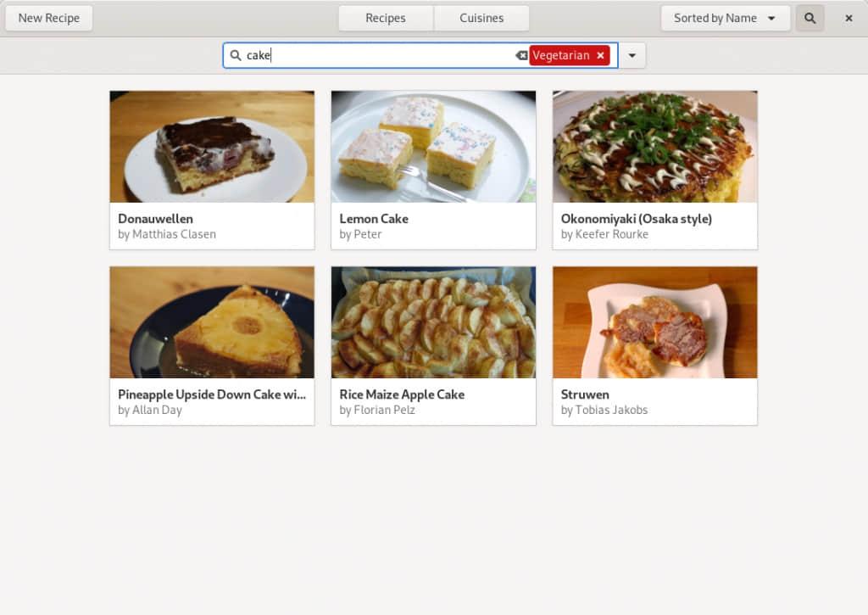Image resolution: width=868 pixels, height=615 pixels.
Task: Click the Lemon Cake title text
Action: tap(374, 219)
